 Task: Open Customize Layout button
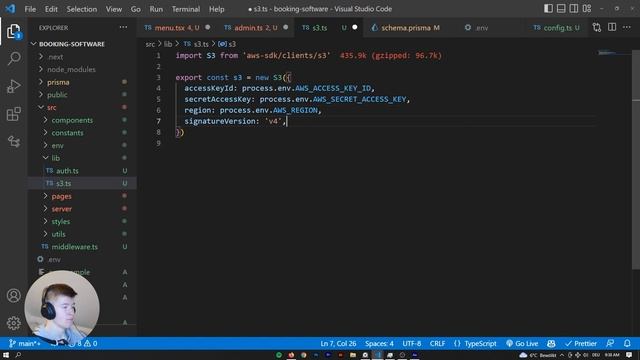coord(587,9)
